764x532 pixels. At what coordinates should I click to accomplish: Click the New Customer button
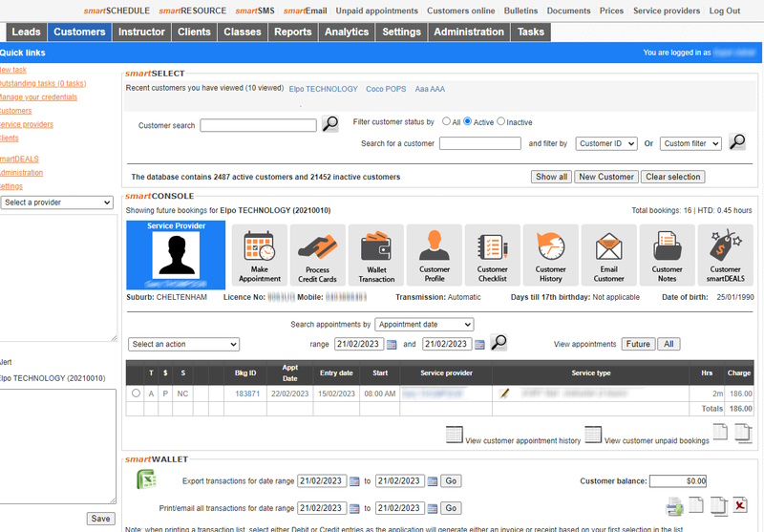click(x=606, y=177)
